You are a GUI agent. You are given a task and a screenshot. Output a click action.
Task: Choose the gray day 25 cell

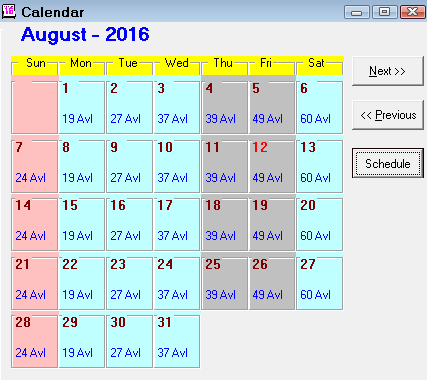click(224, 283)
